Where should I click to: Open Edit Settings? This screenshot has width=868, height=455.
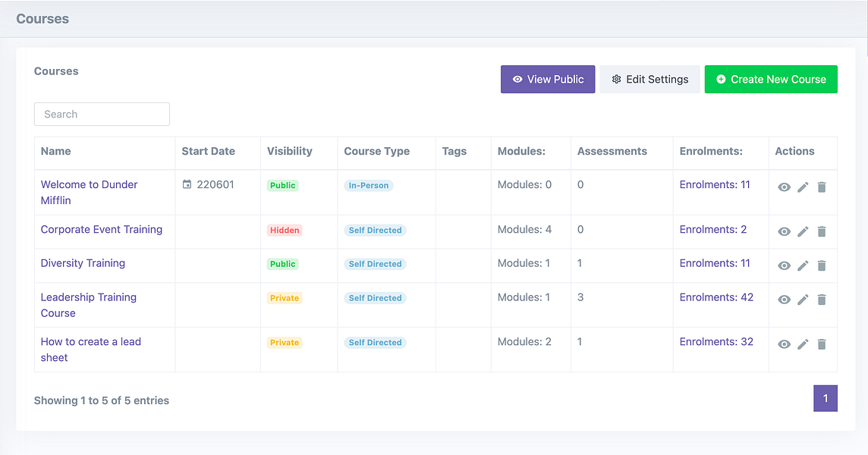pos(649,79)
